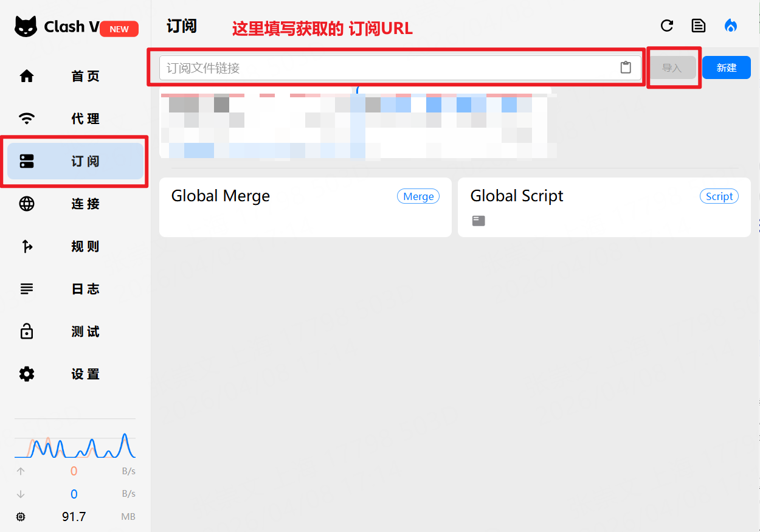Click the refresh all subscriptions icon

click(x=667, y=26)
